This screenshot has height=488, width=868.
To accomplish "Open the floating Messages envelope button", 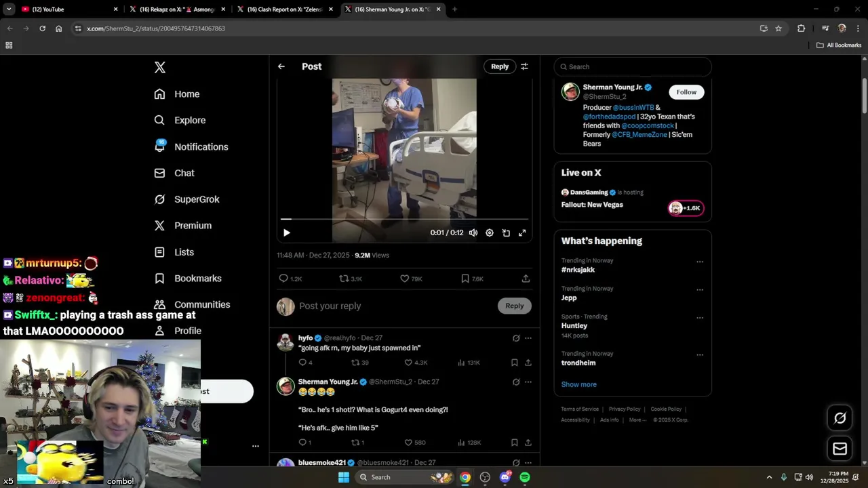I will 840,449.
